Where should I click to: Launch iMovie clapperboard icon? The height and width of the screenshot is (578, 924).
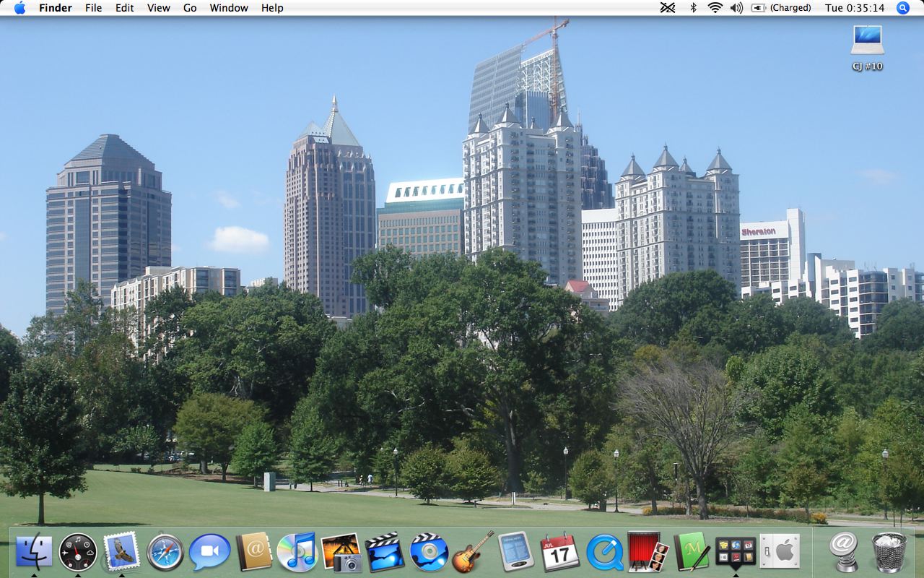tap(385, 552)
